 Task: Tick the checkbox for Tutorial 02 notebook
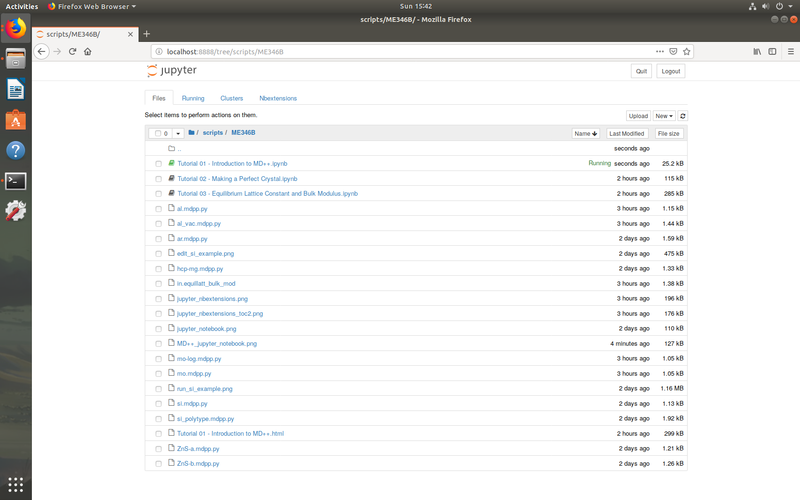(x=158, y=179)
